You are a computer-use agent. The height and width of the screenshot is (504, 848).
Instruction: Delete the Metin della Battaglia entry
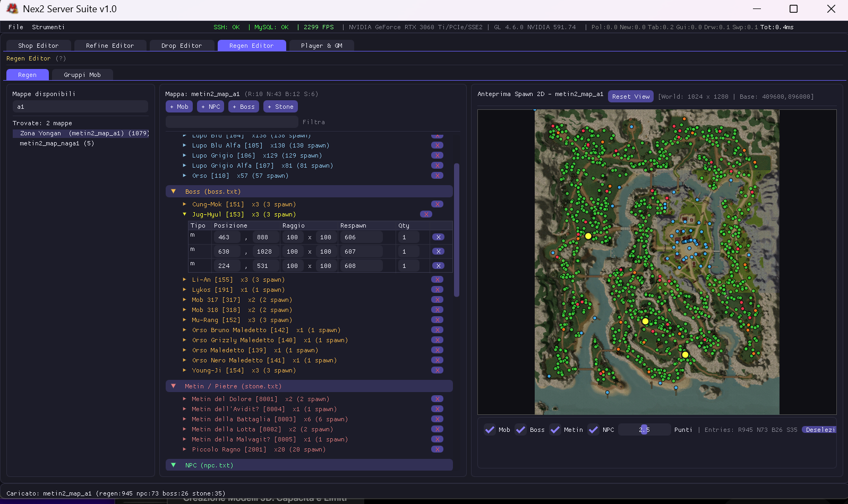click(437, 419)
